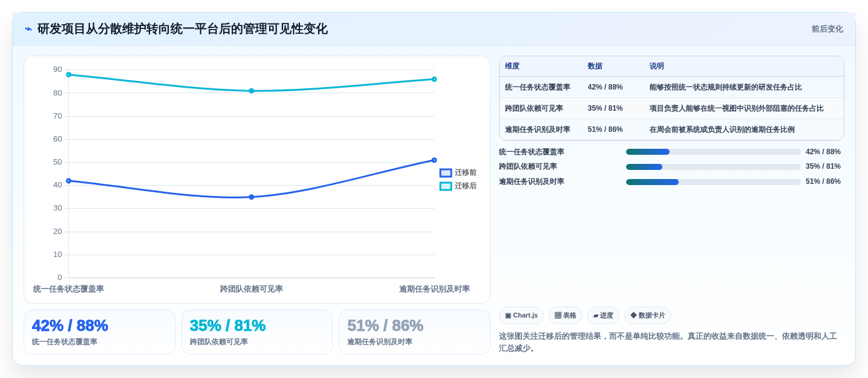Click the chart title 研发项目从分散维护转向统一平台后的管理可见性变化
Screen dimensions: 868x378
183,29
